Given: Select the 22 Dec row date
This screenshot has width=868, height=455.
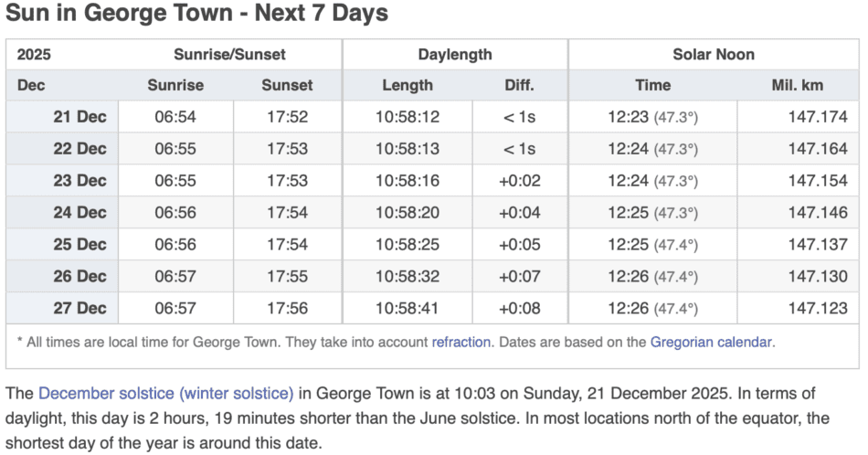Looking at the screenshot, I should pos(79,149).
